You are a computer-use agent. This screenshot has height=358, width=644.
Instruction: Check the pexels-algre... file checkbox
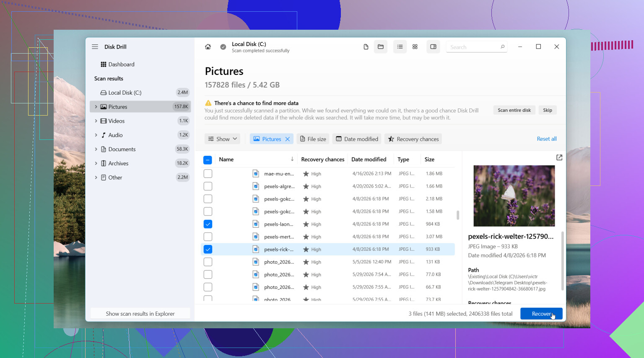(x=208, y=186)
